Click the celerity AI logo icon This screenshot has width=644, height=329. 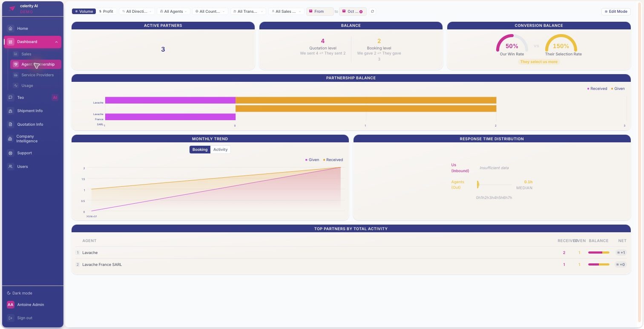12,9
